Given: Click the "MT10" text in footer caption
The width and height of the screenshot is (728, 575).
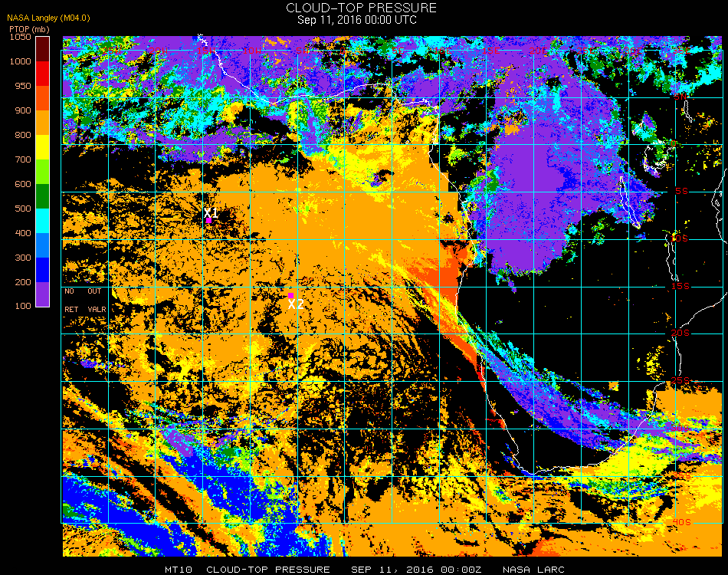Looking at the screenshot, I should 179,570.
